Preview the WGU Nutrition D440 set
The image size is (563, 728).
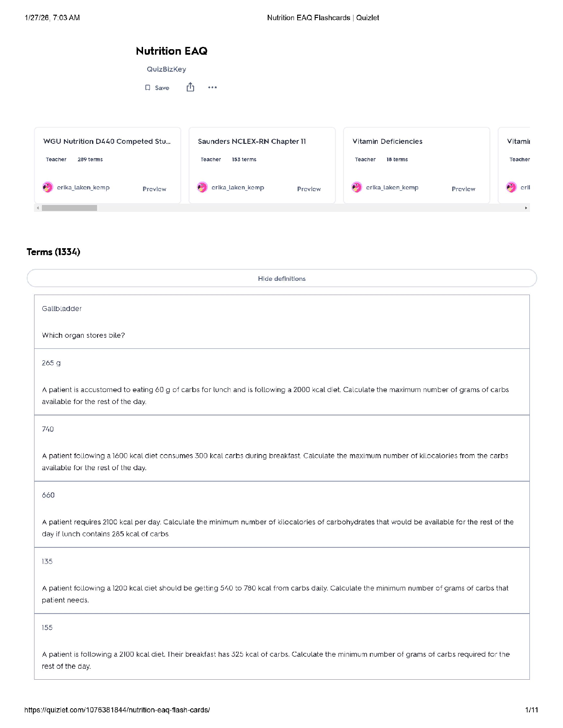[154, 189]
